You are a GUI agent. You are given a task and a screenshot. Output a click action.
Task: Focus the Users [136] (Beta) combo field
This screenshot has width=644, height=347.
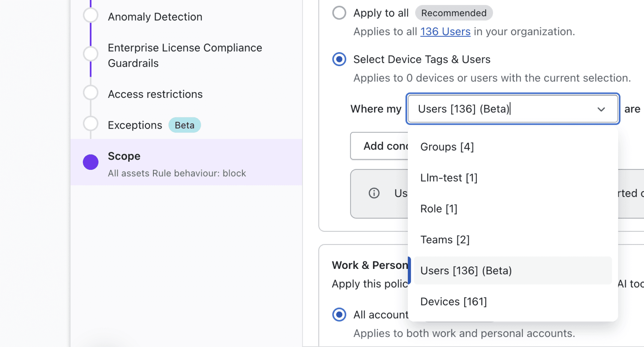point(513,109)
